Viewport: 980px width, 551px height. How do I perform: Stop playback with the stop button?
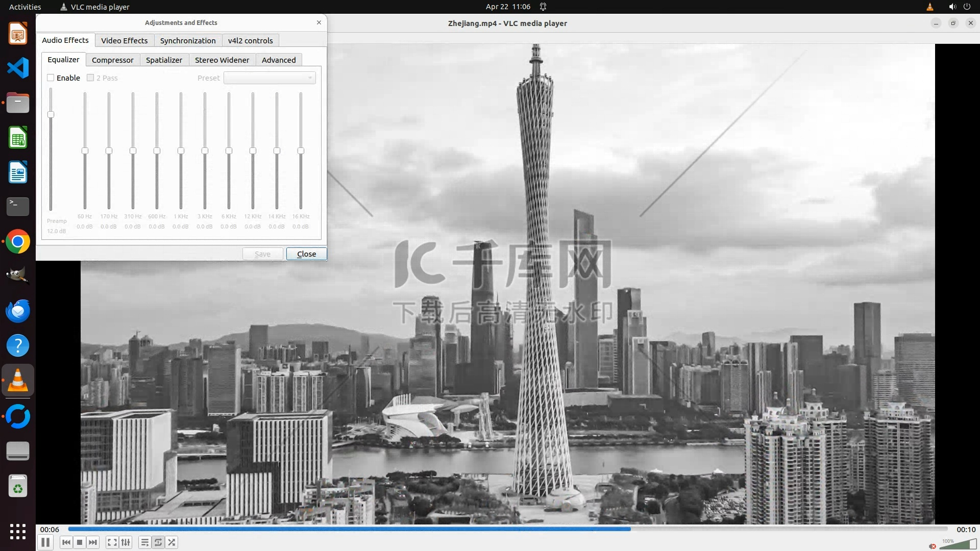pyautogui.click(x=80, y=542)
